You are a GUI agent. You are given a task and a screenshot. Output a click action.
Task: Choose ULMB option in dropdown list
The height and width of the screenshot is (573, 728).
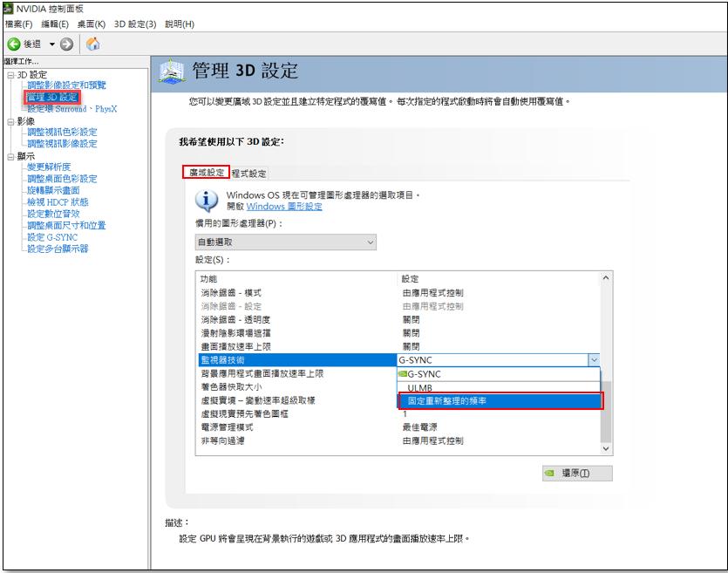pyautogui.click(x=499, y=387)
